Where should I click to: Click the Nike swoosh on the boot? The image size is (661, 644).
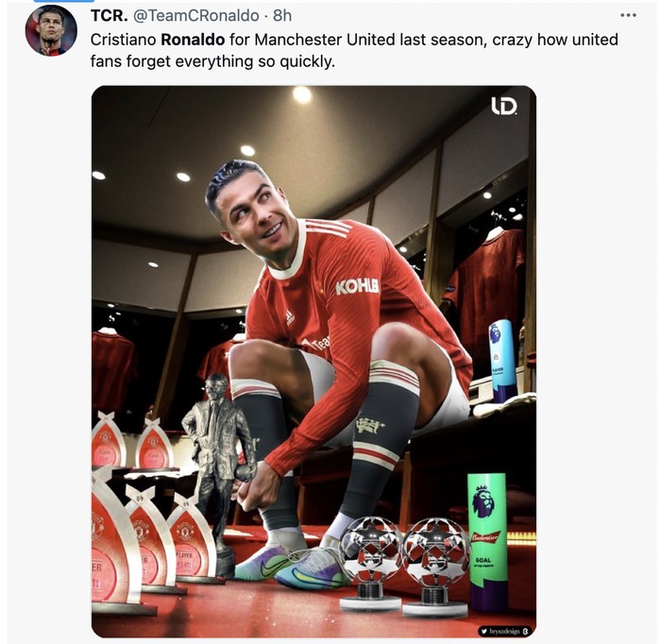[x=272, y=569]
